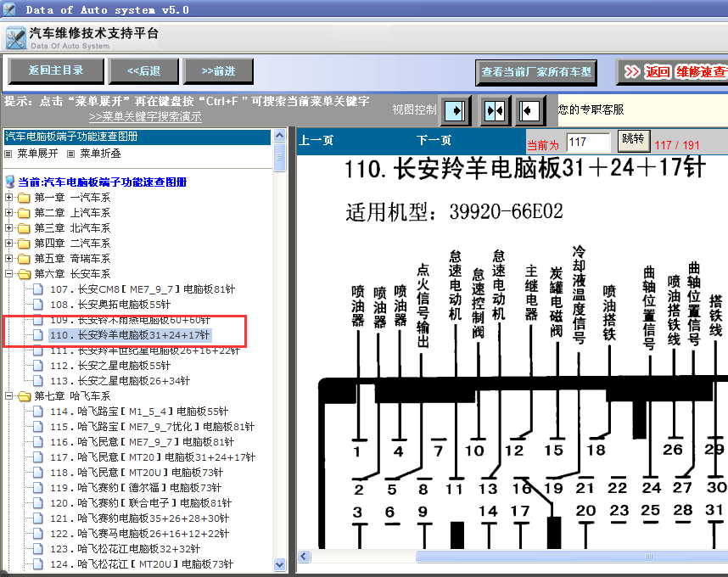
Task: Select 113．长安之星电脑板26+34针
Action: [120, 381]
